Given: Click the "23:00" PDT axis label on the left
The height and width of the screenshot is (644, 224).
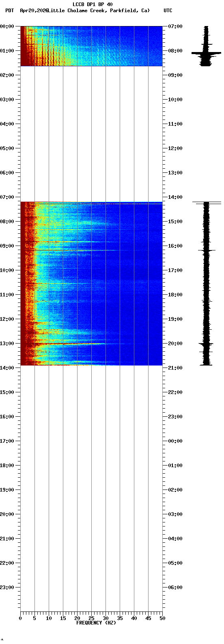Looking at the screenshot, I should (x=7, y=587).
